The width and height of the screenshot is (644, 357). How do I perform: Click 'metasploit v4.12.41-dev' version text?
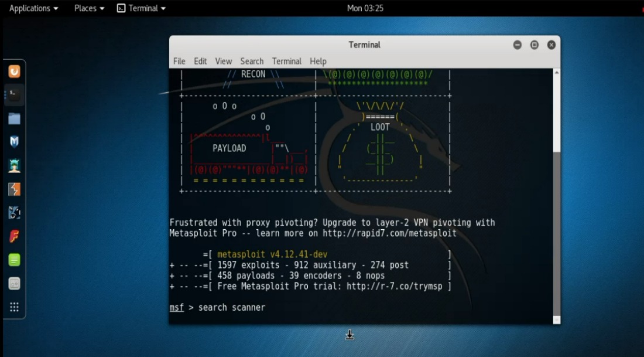pos(272,254)
